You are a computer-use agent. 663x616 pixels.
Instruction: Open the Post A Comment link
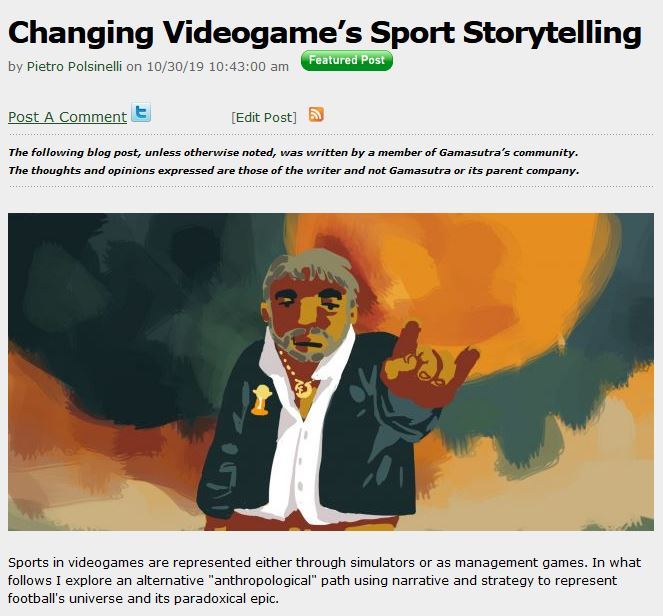(x=67, y=117)
